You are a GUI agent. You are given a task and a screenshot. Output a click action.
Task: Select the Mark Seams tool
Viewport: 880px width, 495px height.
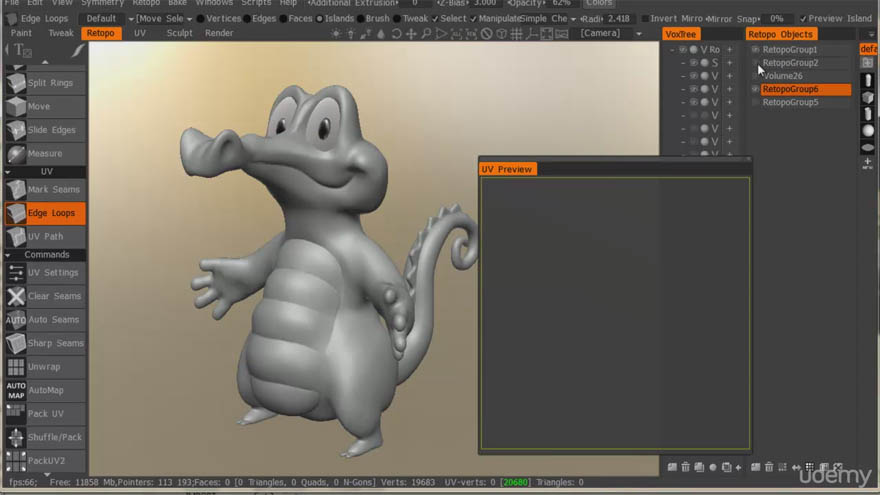point(45,189)
